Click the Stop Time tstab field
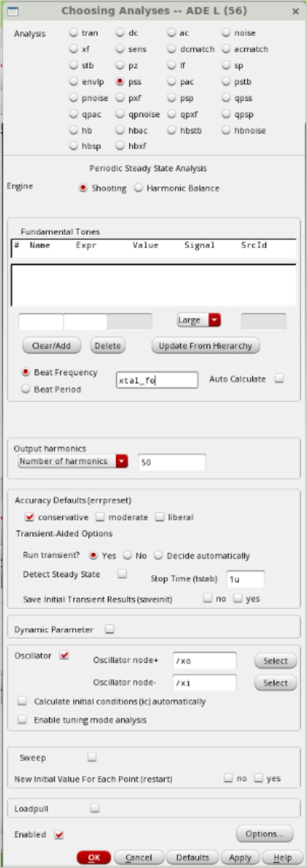Viewport: 307px width, 868px height. (246, 579)
